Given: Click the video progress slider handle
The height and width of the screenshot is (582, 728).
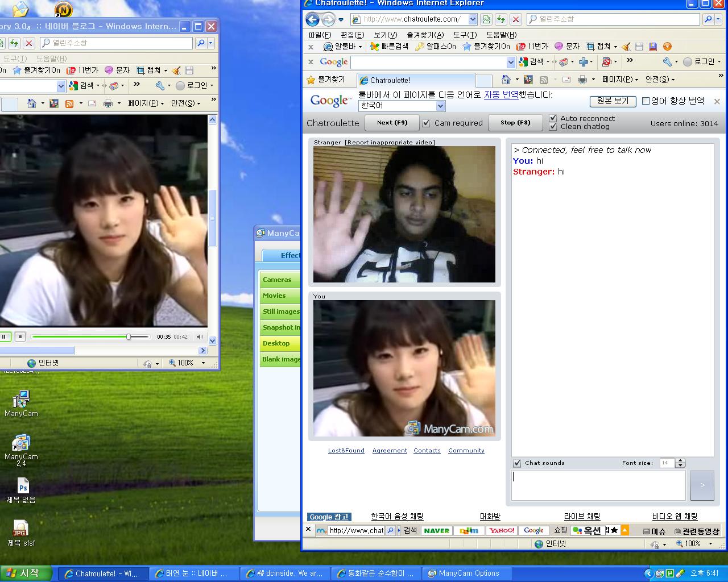Looking at the screenshot, I should click(x=129, y=336).
